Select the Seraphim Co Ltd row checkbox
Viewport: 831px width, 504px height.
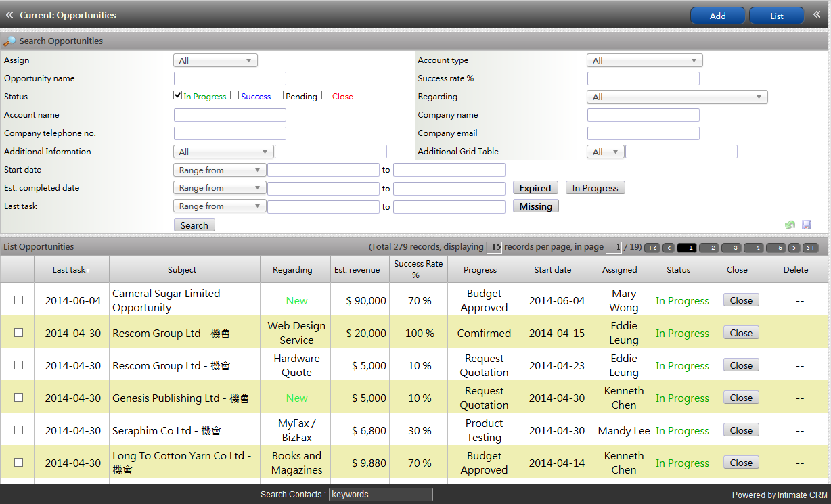tap(19, 430)
